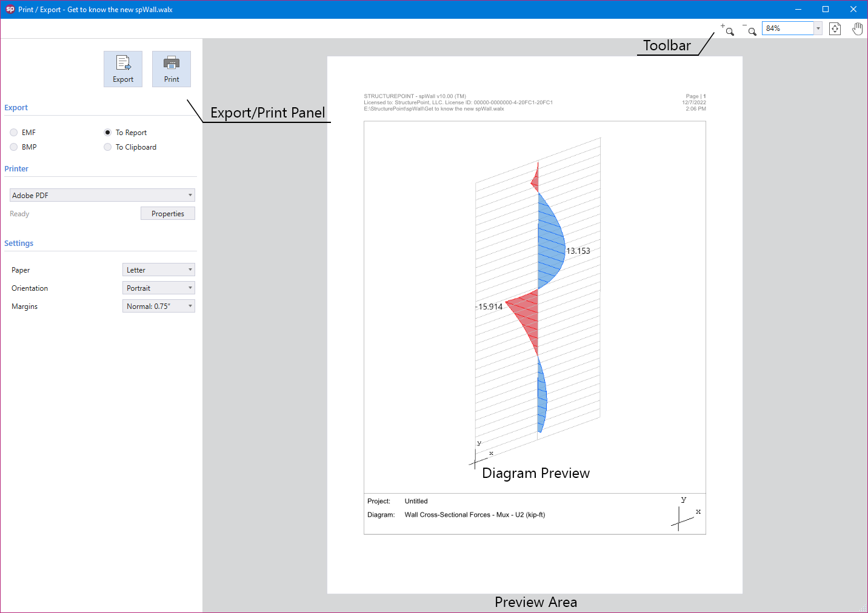868x613 pixels.
Task: Click the Export icon
Action: coord(122,68)
